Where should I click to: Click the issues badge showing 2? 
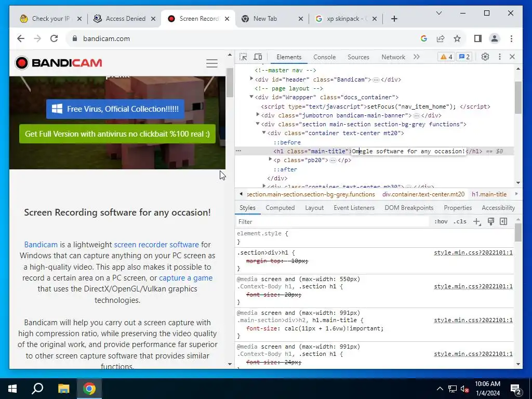click(x=464, y=57)
